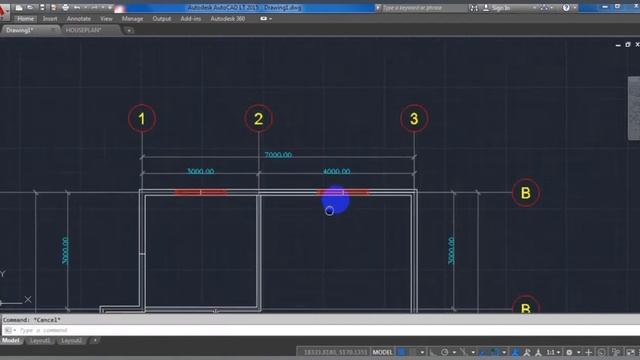The height and width of the screenshot is (360, 640).
Task: Click the MODEL space button in status bar
Action: pos(382,352)
